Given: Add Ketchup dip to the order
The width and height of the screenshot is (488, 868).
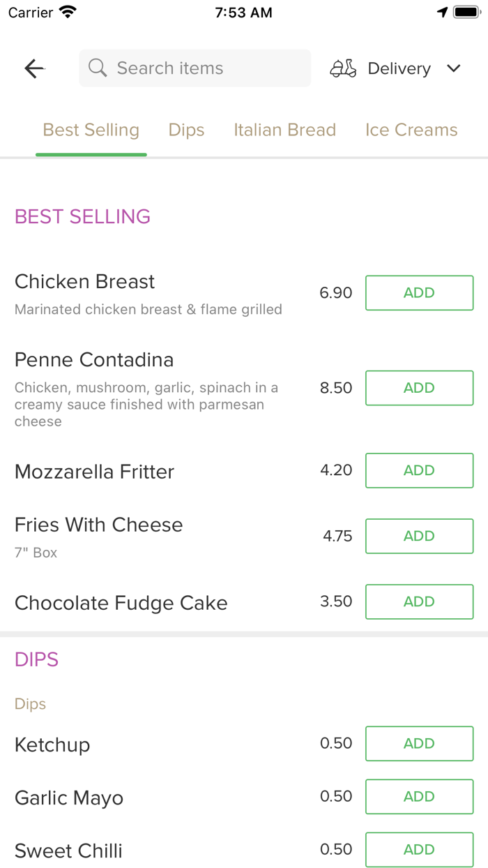Looking at the screenshot, I should (419, 744).
